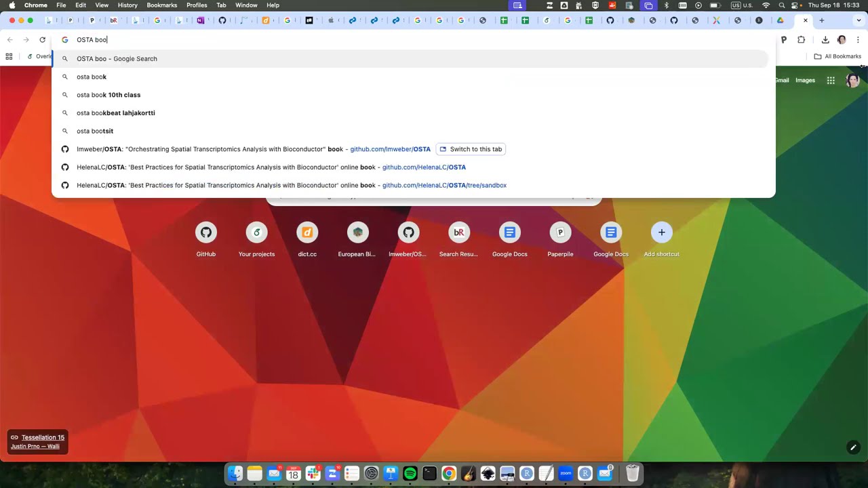The height and width of the screenshot is (488, 868).
Task: Click the Add shortcut button
Action: click(662, 240)
